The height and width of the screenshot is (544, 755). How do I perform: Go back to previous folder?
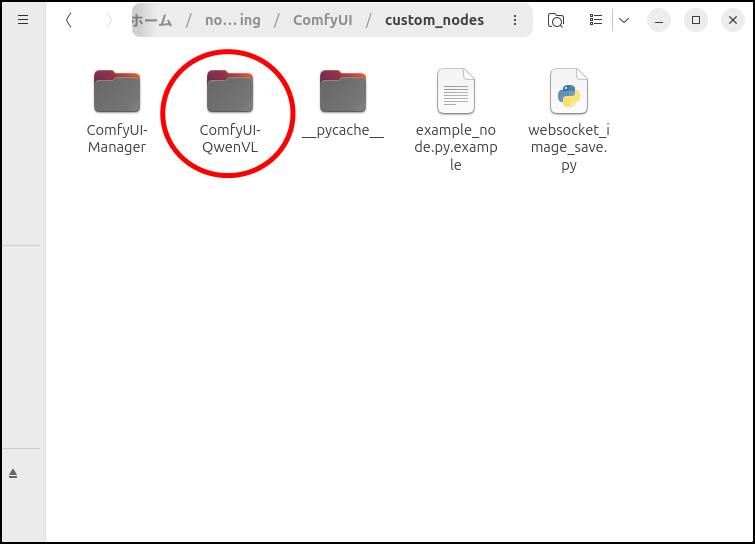pyautogui.click(x=68, y=20)
